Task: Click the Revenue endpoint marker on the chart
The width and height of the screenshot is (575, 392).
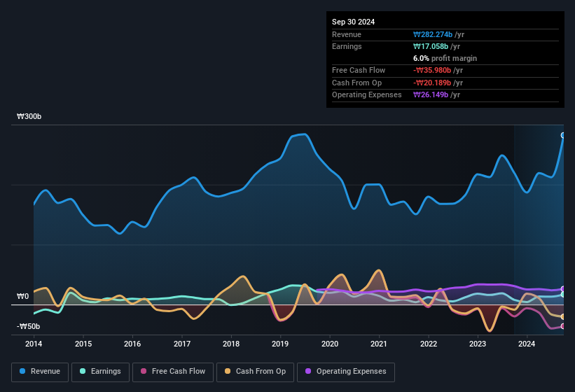Action: pos(563,135)
